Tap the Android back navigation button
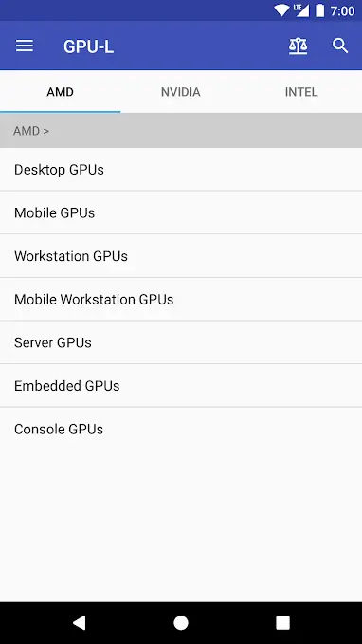This screenshot has height=644, width=362. [x=80, y=622]
